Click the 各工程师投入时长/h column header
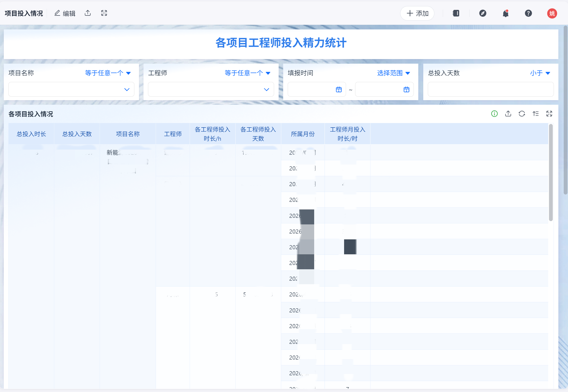 [212, 134]
